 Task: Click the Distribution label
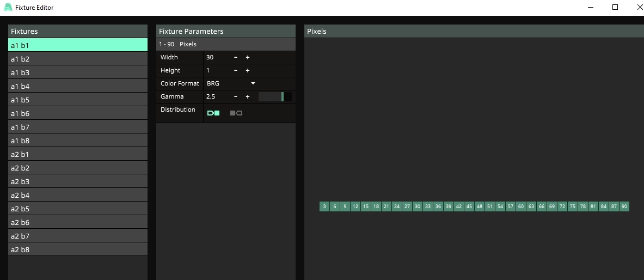coord(178,110)
